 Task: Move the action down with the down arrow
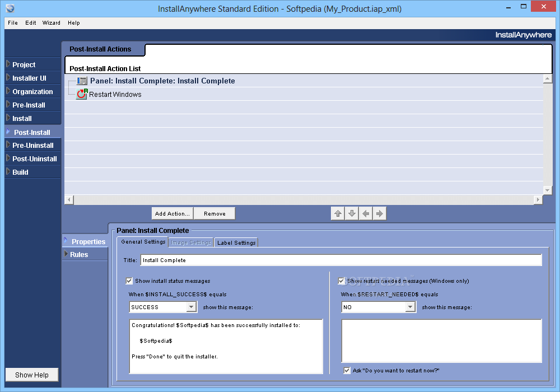352,213
